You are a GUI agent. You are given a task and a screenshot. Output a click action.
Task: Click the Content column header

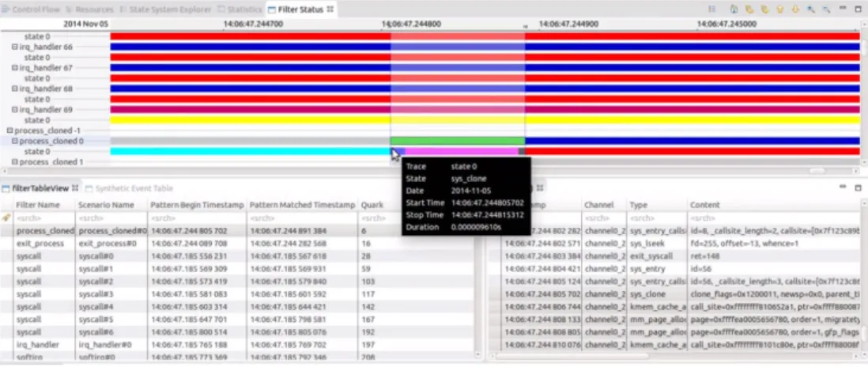click(774, 205)
